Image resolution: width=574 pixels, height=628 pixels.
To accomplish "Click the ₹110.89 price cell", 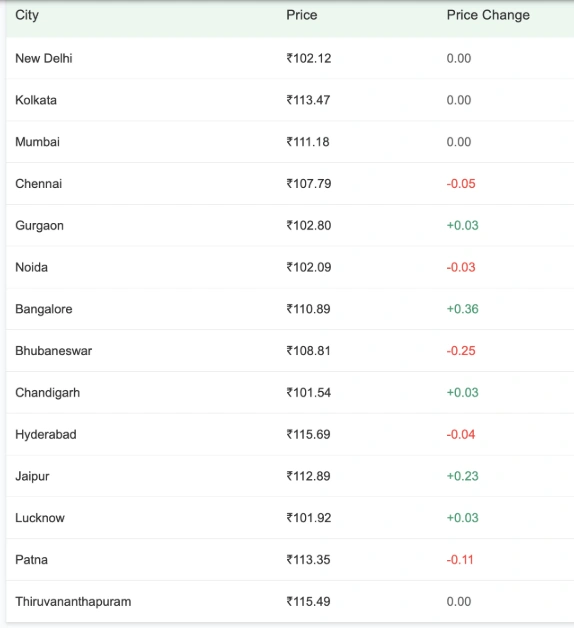I will [308, 309].
